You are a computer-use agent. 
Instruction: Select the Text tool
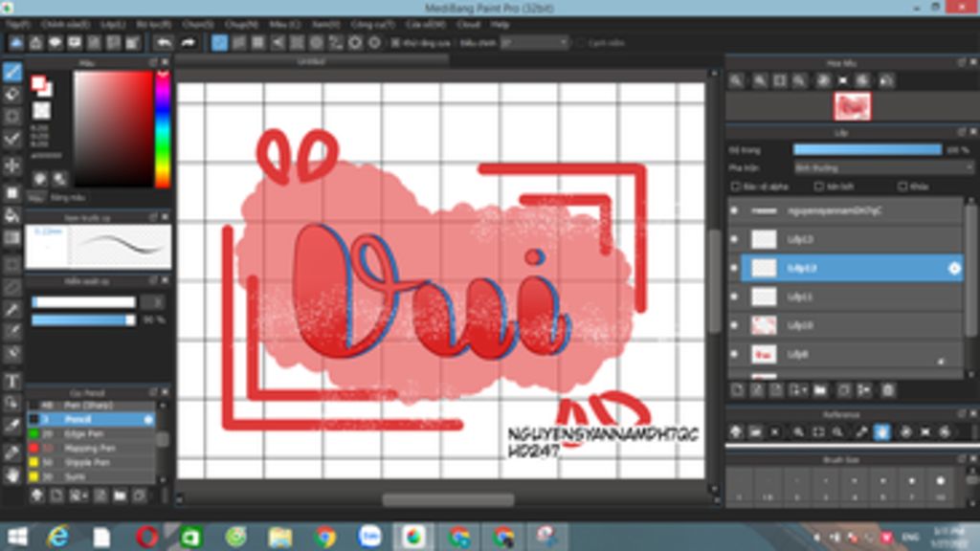pyautogui.click(x=11, y=381)
